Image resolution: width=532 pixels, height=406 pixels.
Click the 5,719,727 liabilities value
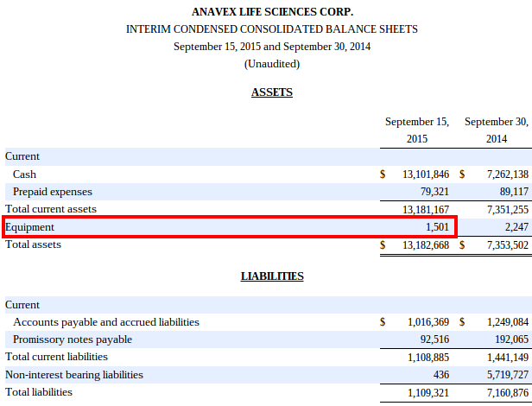coord(508,375)
